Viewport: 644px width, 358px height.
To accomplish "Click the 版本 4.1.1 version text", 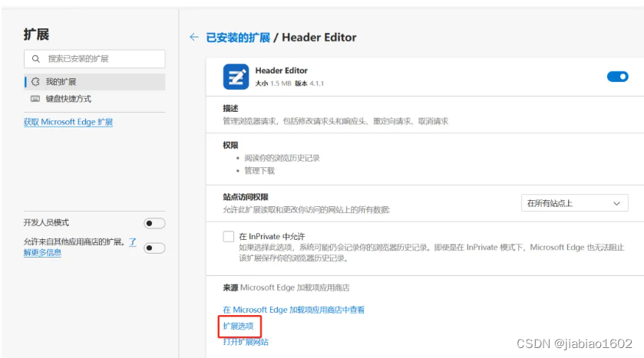I will [x=309, y=84].
